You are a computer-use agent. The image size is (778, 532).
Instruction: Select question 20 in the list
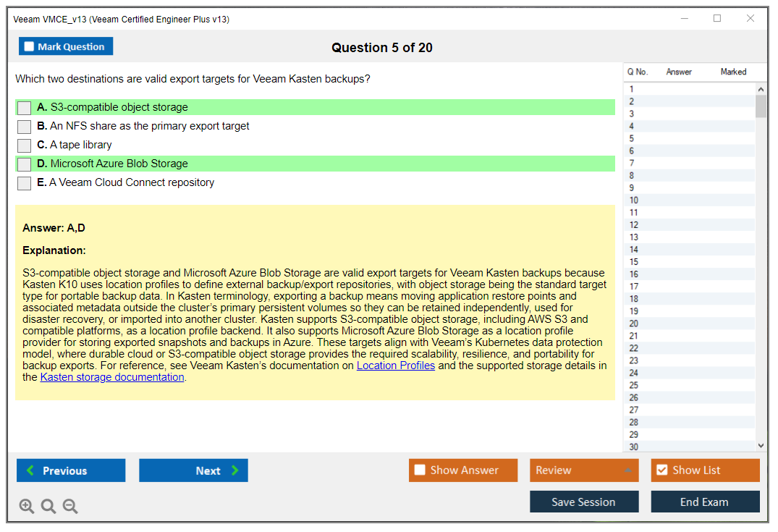pos(690,324)
